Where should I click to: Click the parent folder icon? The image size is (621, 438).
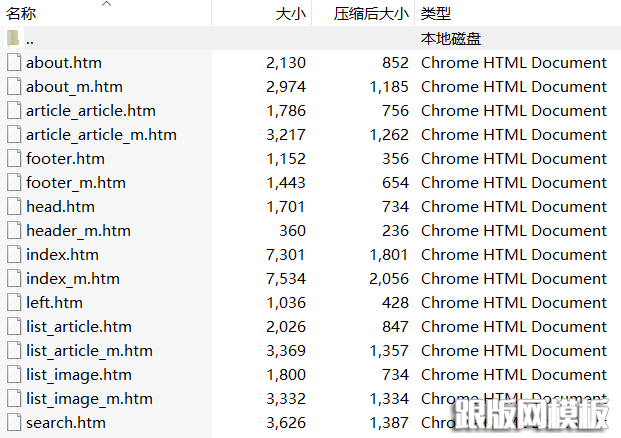pyautogui.click(x=13, y=38)
